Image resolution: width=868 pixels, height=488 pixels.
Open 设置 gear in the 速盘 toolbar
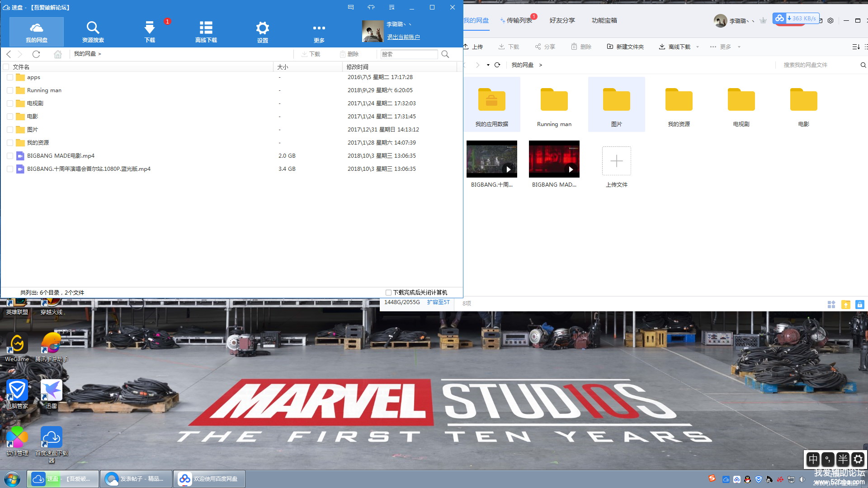point(263,32)
